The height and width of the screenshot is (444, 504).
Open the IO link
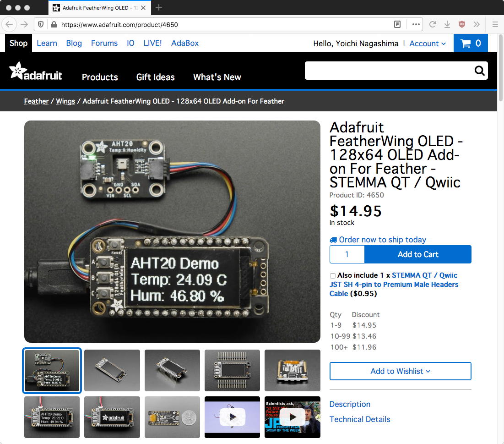(x=130, y=43)
